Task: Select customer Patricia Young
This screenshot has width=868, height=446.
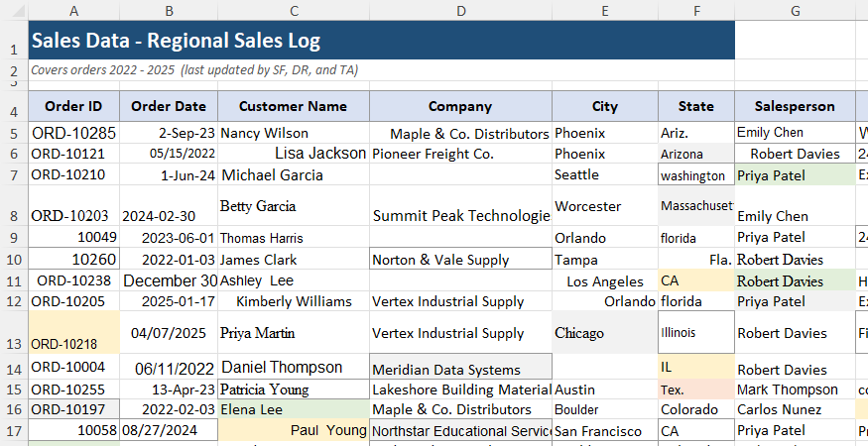Action: pos(294,390)
